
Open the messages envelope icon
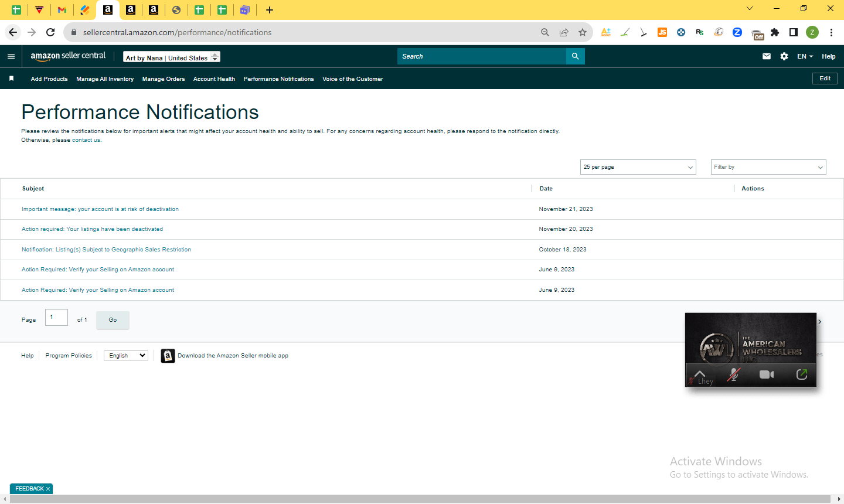(767, 56)
